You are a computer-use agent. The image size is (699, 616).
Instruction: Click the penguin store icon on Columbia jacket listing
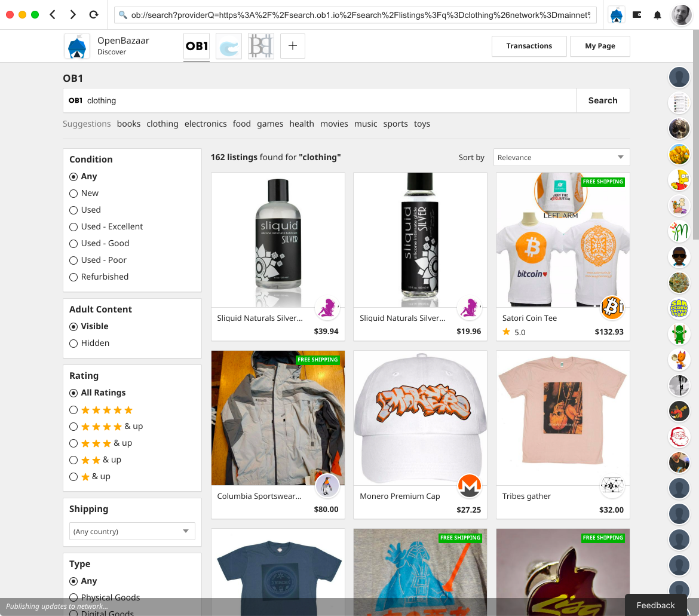(327, 486)
